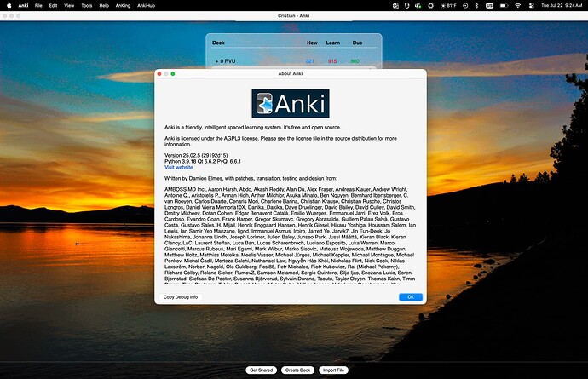The height and width of the screenshot is (379, 588).
Task: Click the 'AMBOSS MD Inc.' contributor name
Action: [185, 189]
